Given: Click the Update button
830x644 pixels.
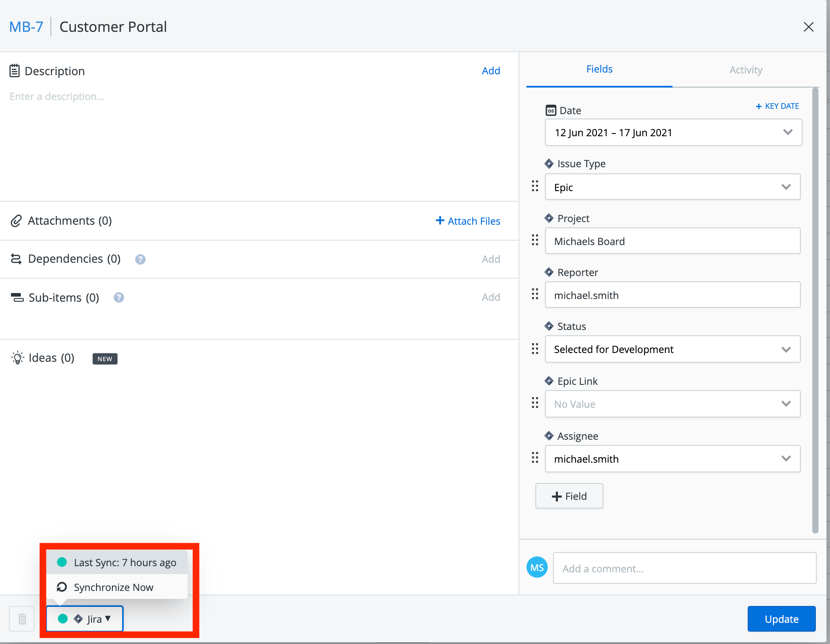Looking at the screenshot, I should 781,619.
